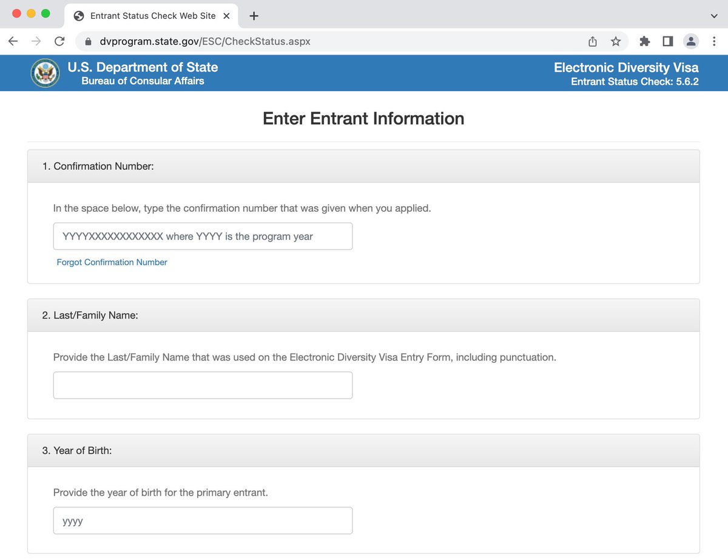Expand the tab search chevron
Screen dimensions: 728x560
(714, 16)
